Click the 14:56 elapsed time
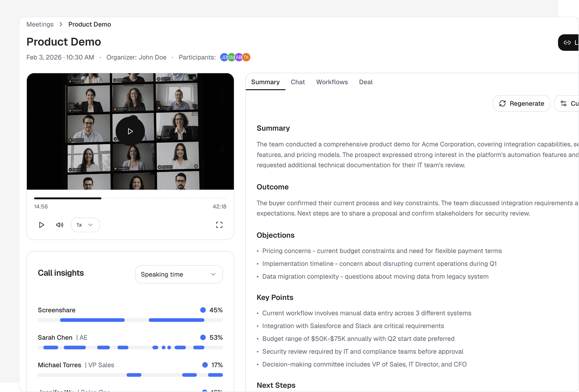The width and height of the screenshot is (579, 392). click(41, 207)
